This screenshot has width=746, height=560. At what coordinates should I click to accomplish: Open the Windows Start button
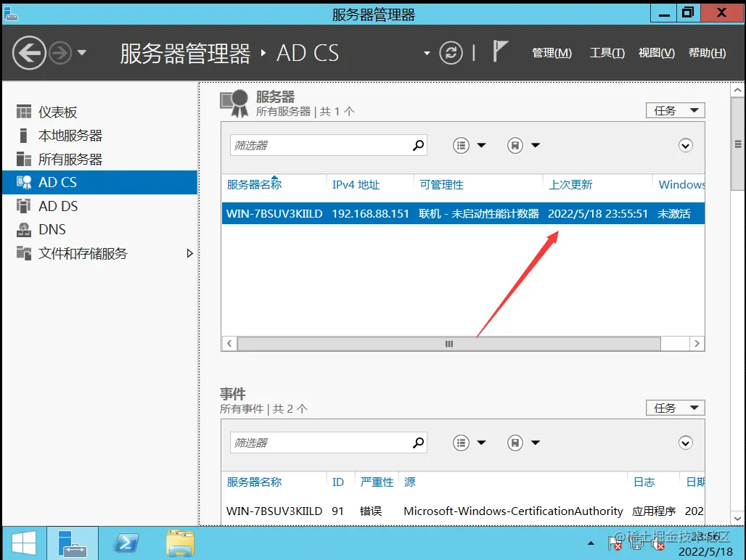click(24, 543)
